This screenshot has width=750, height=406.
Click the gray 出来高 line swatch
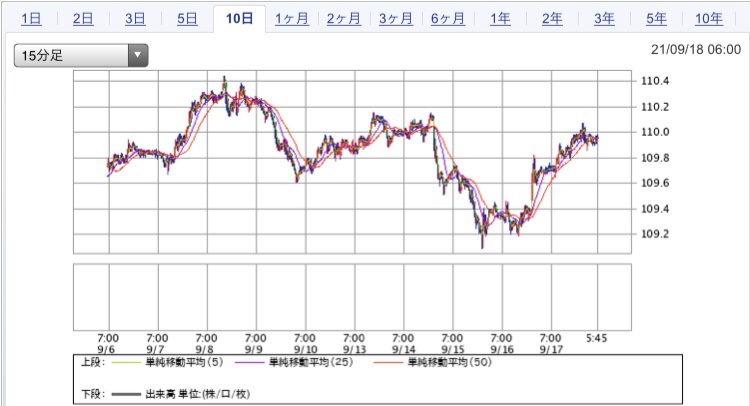127,395
